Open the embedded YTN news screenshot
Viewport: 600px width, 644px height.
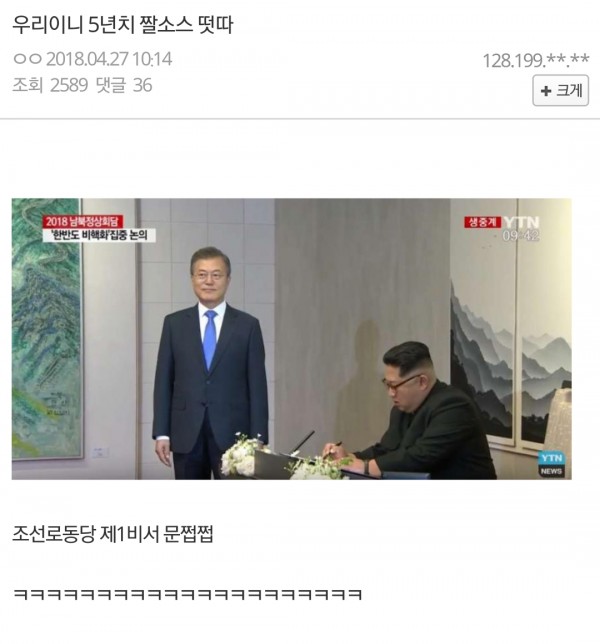click(291, 339)
